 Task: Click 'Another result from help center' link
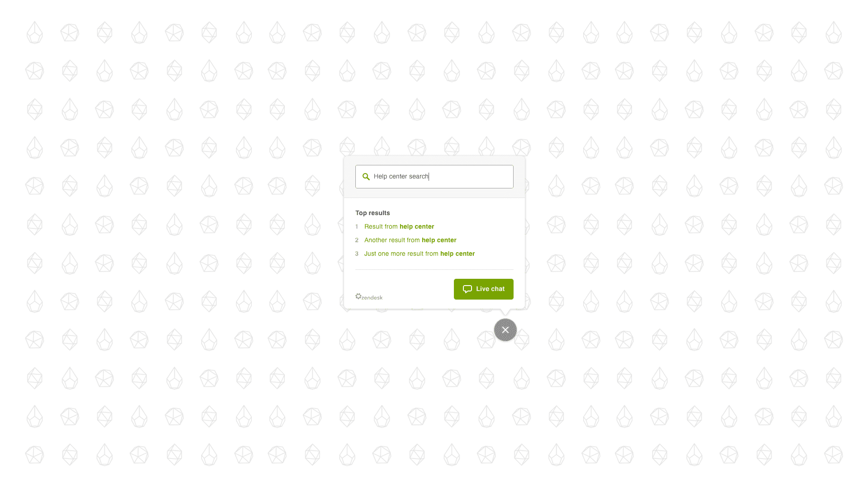410,239
